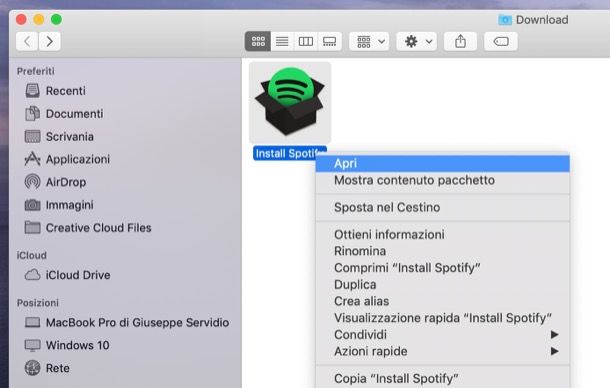Click the Rete globe icon
The image size is (610, 388).
tap(32, 368)
